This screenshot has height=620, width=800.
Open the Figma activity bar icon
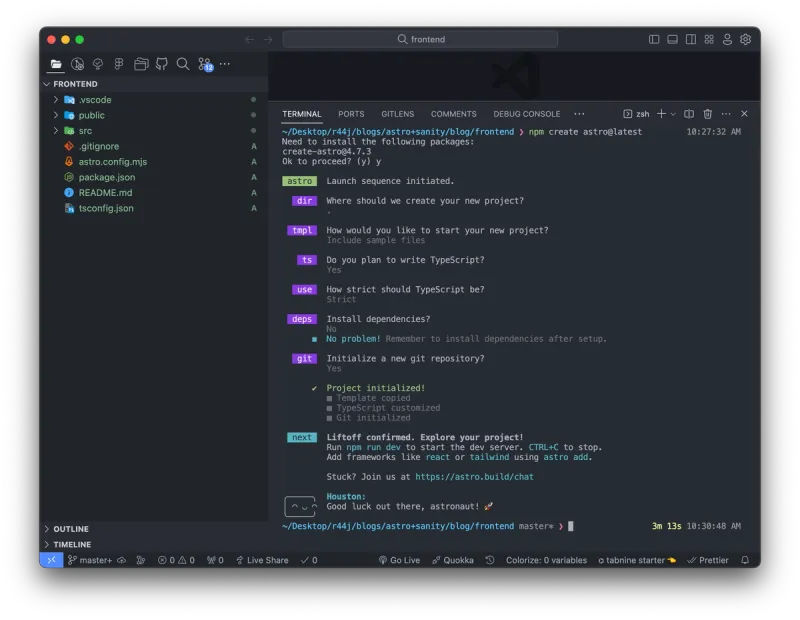pos(119,64)
